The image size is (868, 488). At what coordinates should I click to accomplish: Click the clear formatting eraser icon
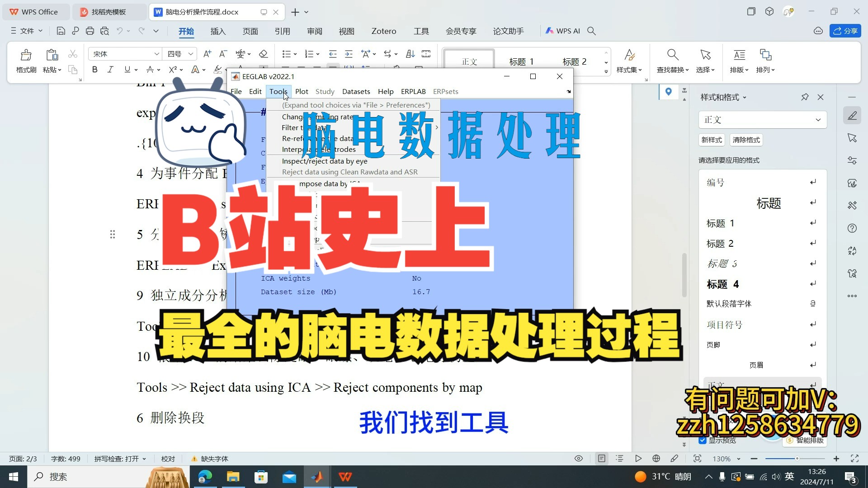click(263, 54)
